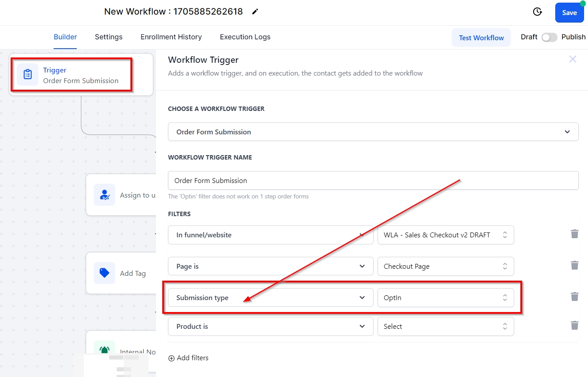The width and height of the screenshot is (588, 377).
Task: Open version history clock icon
Action: coord(537,12)
